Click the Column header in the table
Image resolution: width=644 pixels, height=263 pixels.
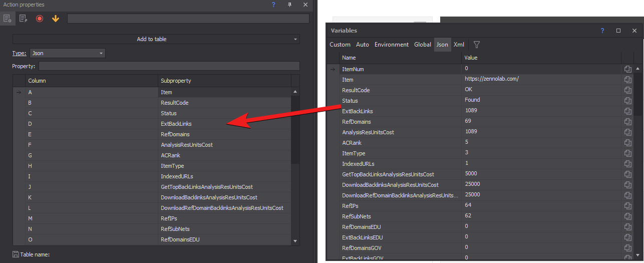click(x=91, y=81)
